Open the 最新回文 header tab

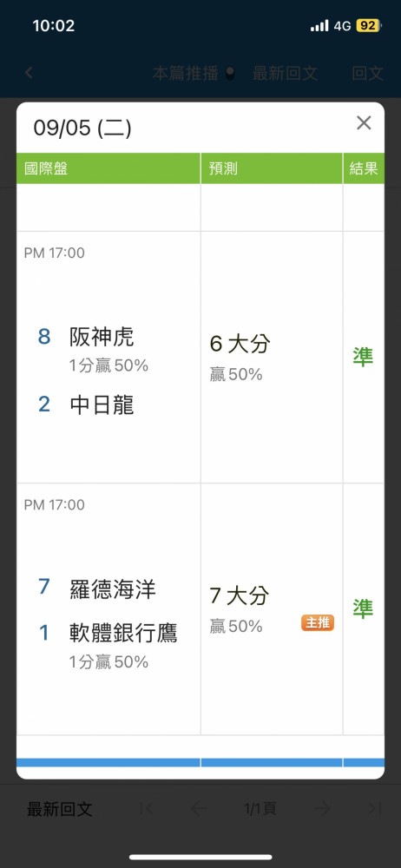(286, 74)
